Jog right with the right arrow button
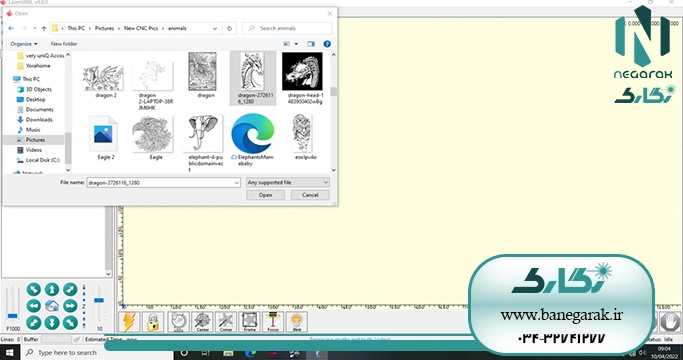Screen dimensions: 683x360 click(x=70, y=306)
